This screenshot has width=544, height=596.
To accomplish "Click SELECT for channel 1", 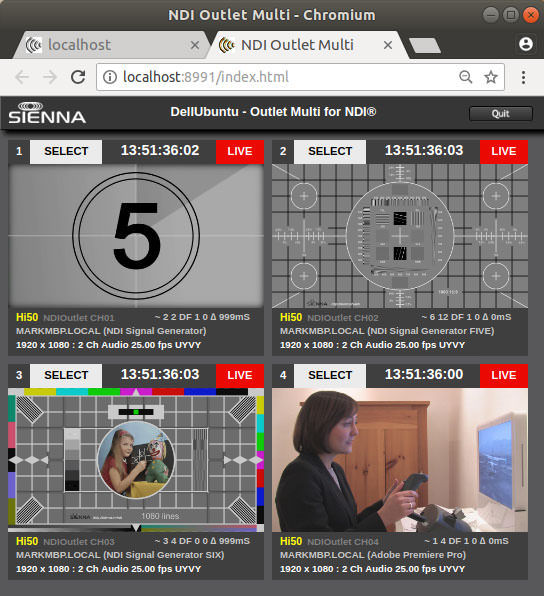I will pos(66,151).
